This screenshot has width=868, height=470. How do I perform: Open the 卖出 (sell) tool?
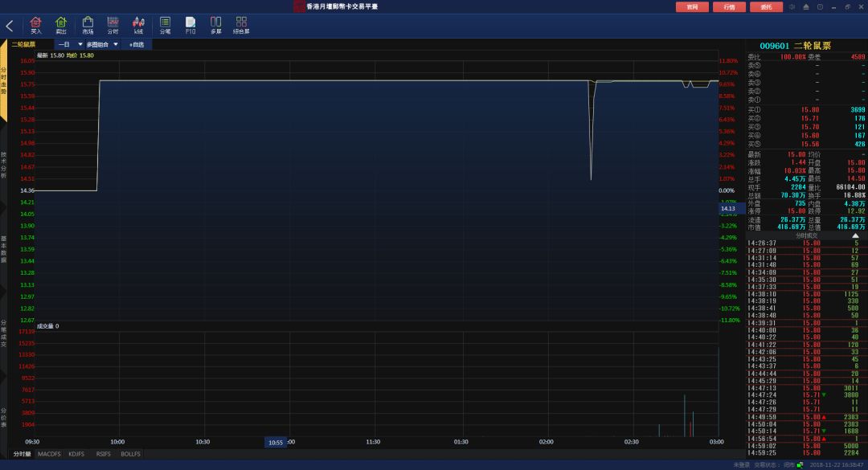click(61, 26)
